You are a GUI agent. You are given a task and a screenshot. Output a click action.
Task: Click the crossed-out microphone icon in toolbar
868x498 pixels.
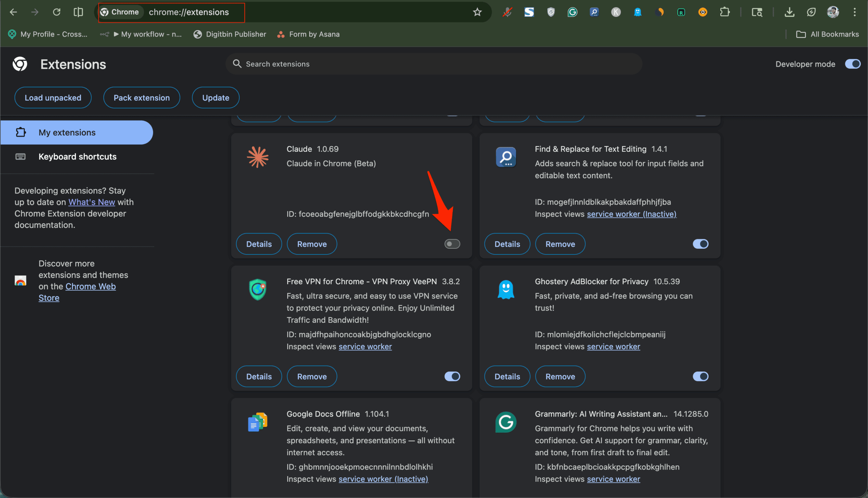point(508,12)
